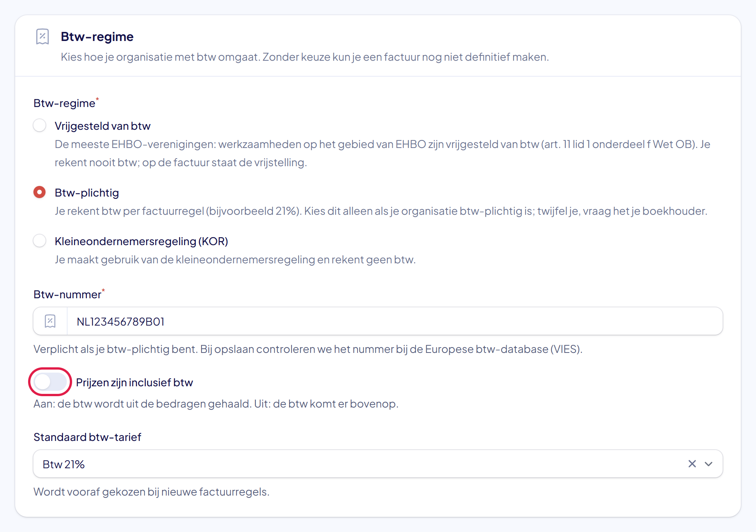Open the Standaard btw-tarief dropdown chevron

[709, 464]
